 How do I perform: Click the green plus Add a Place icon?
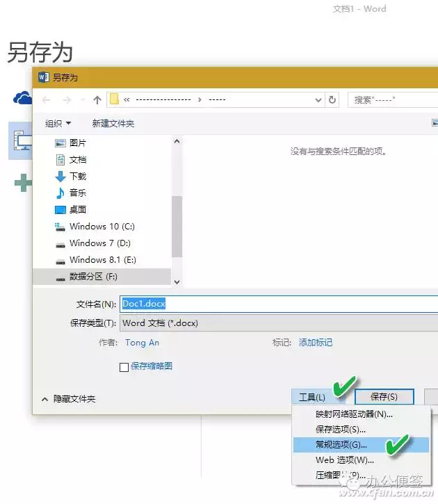pos(23,183)
